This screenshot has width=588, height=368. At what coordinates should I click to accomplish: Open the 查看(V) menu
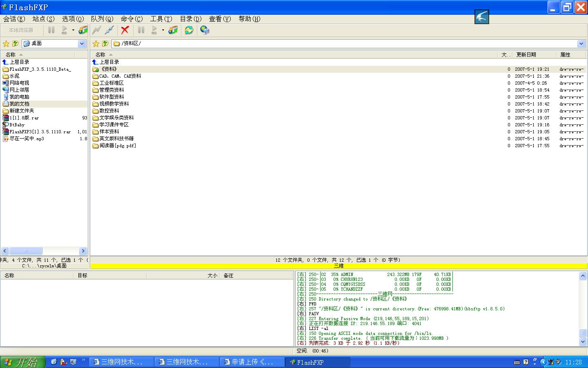(220, 19)
